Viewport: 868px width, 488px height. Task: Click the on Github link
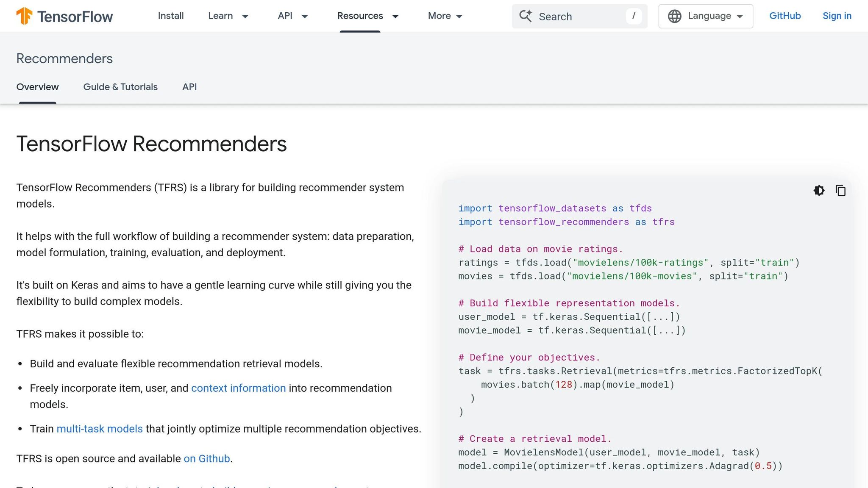tap(206, 458)
